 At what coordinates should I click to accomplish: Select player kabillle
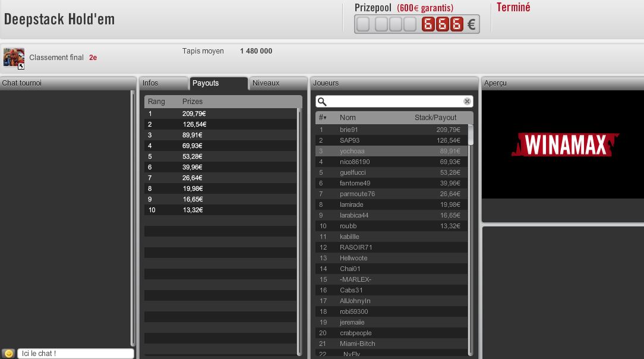pyautogui.click(x=392, y=236)
